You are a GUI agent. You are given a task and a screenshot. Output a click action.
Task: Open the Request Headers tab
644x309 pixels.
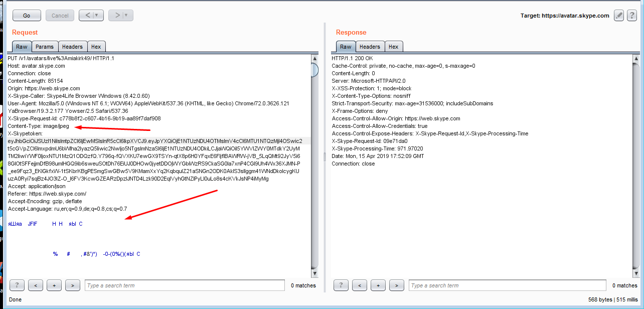tap(72, 47)
